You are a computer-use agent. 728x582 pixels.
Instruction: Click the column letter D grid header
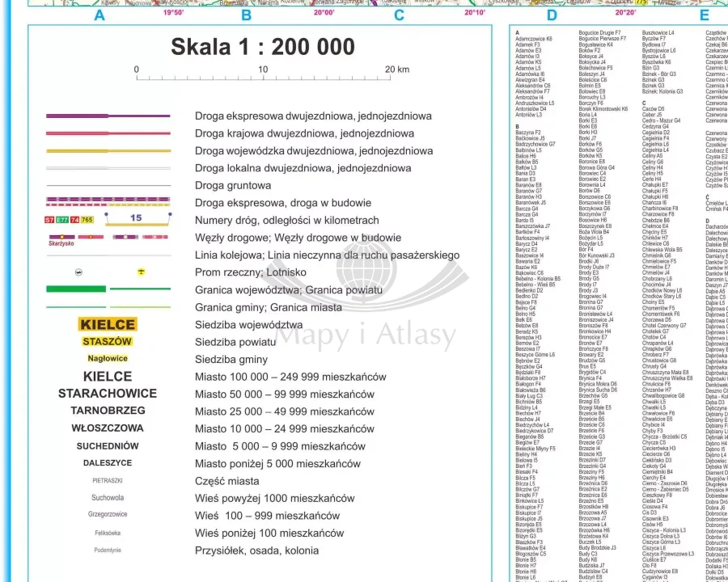[552, 15]
